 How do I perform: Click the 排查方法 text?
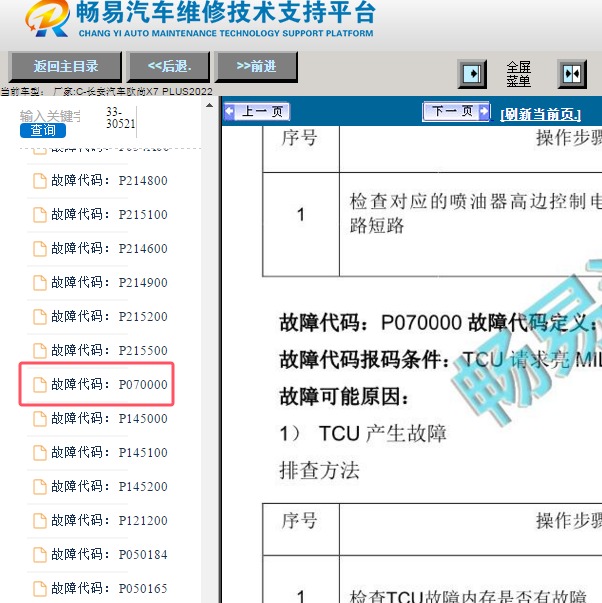(x=319, y=470)
